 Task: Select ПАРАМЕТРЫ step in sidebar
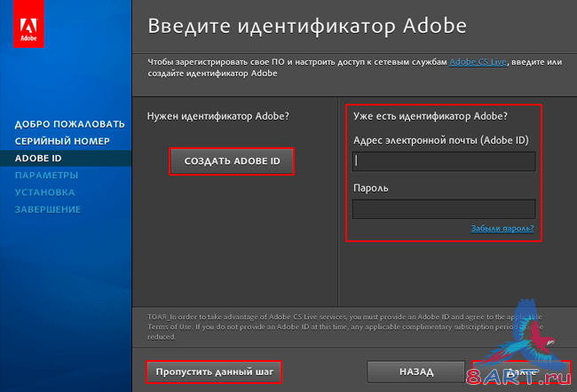46,175
